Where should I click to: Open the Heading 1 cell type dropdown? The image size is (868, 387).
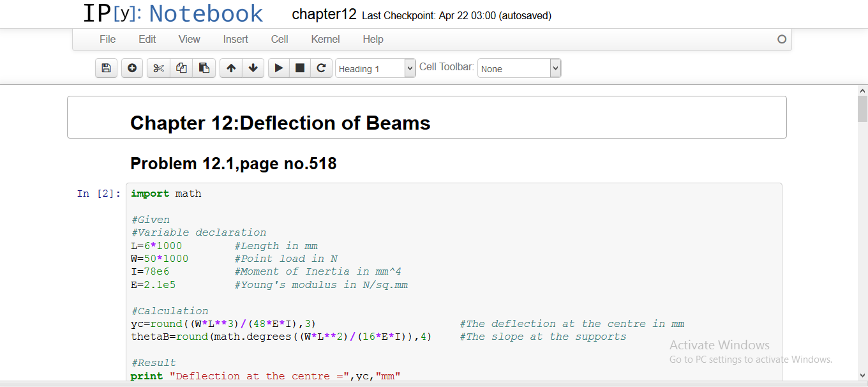tap(375, 68)
